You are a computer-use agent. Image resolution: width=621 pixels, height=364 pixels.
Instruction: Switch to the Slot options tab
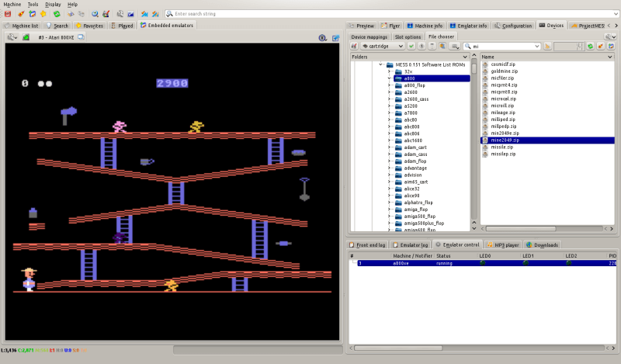coord(408,36)
